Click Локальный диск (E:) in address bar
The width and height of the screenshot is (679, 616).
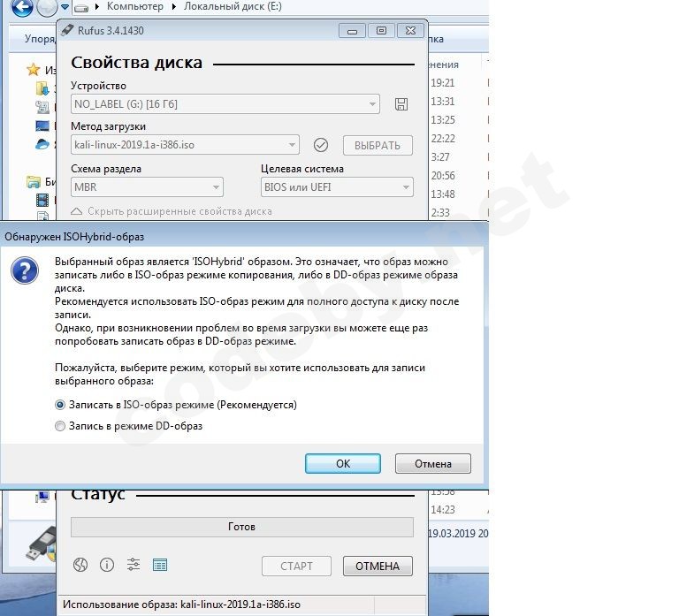(x=233, y=6)
